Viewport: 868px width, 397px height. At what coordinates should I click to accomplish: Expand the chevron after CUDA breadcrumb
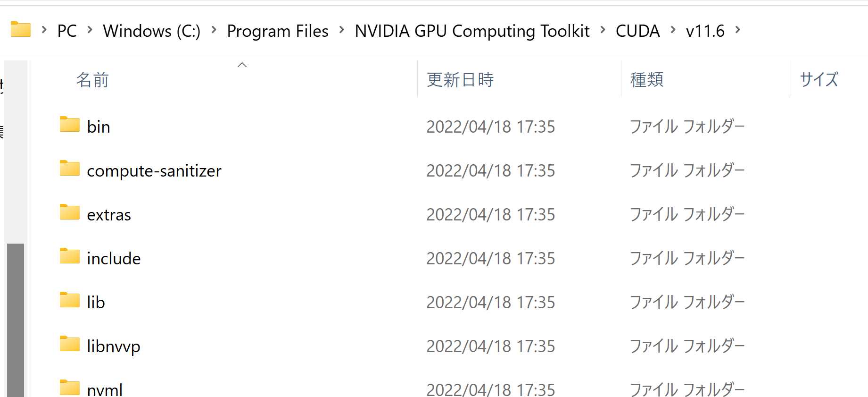tap(673, 30)
